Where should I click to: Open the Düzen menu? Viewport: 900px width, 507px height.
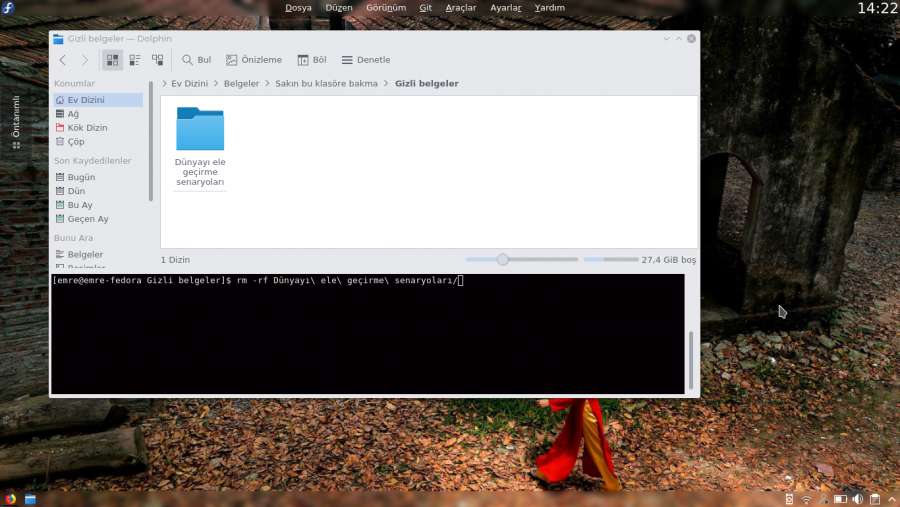[339, 7]
